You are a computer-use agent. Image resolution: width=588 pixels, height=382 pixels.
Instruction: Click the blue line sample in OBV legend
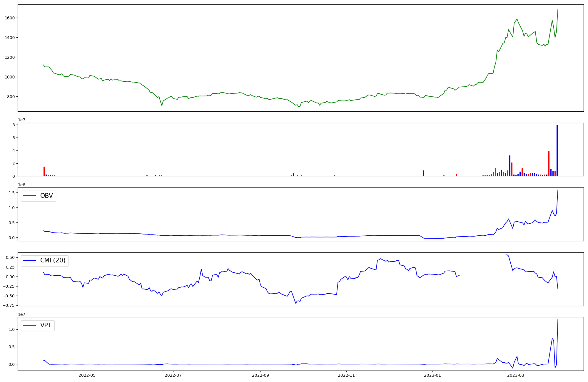(29, 196)
